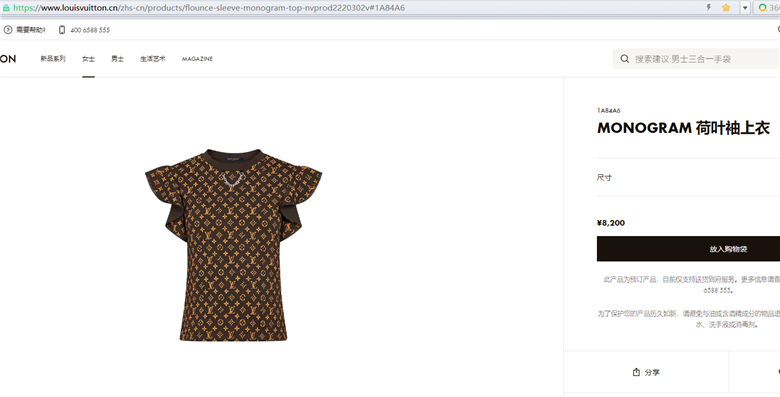Click the page URL in address bar

[208, 8]
